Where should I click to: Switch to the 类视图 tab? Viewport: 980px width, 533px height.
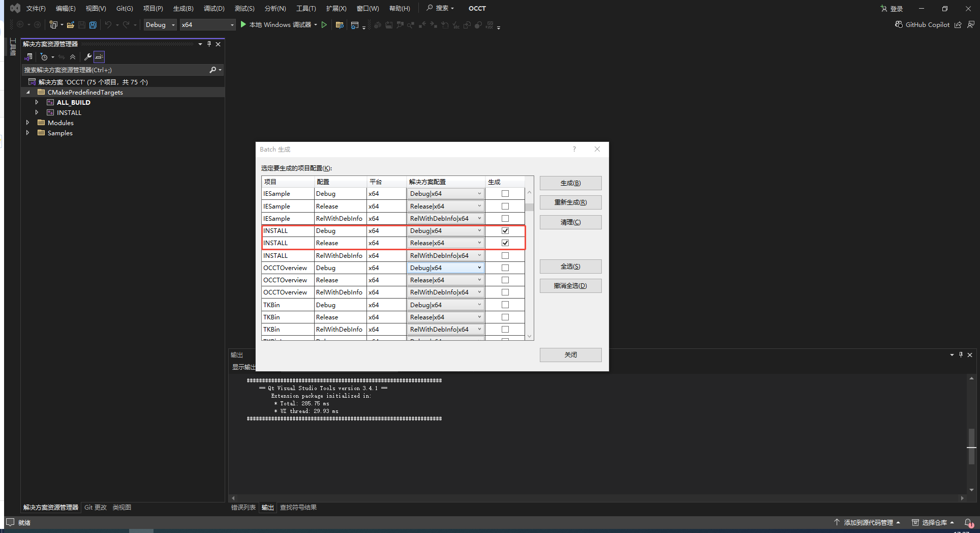(x=122, y=508)
